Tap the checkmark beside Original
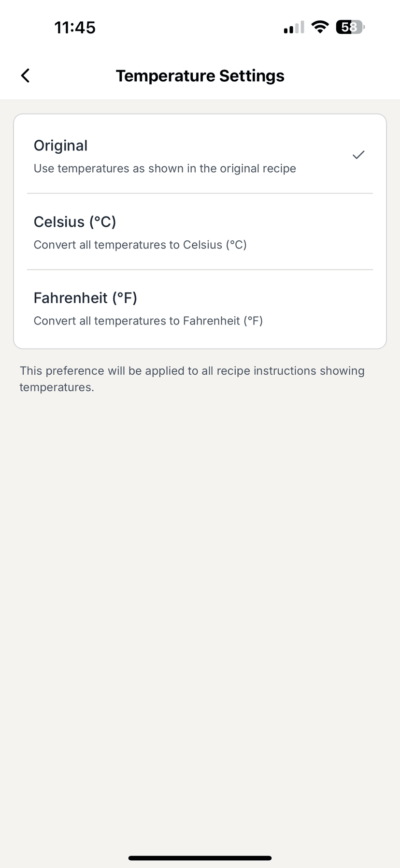The width and height of the screenshot is (400, 868). [358, 155]
